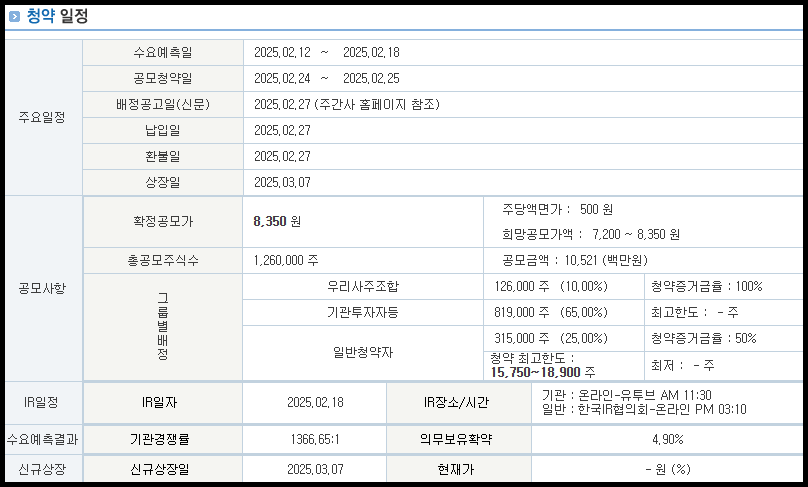Click the 일반청약자 cell

363,352
